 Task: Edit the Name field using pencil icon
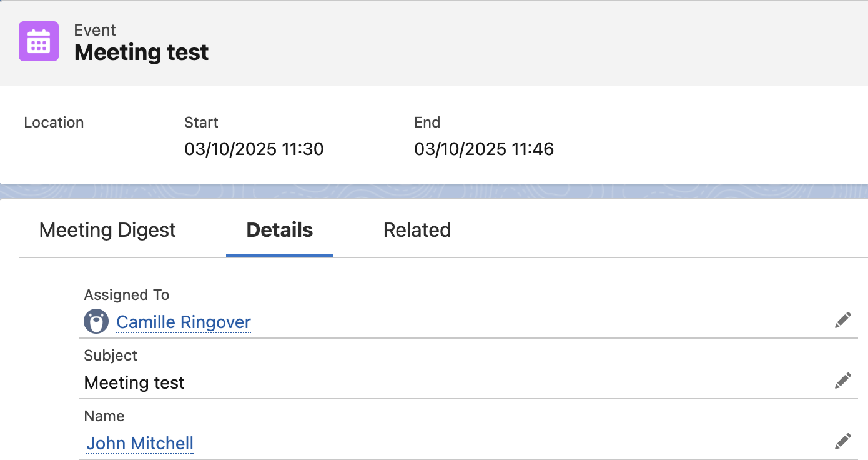click(842, 442)
